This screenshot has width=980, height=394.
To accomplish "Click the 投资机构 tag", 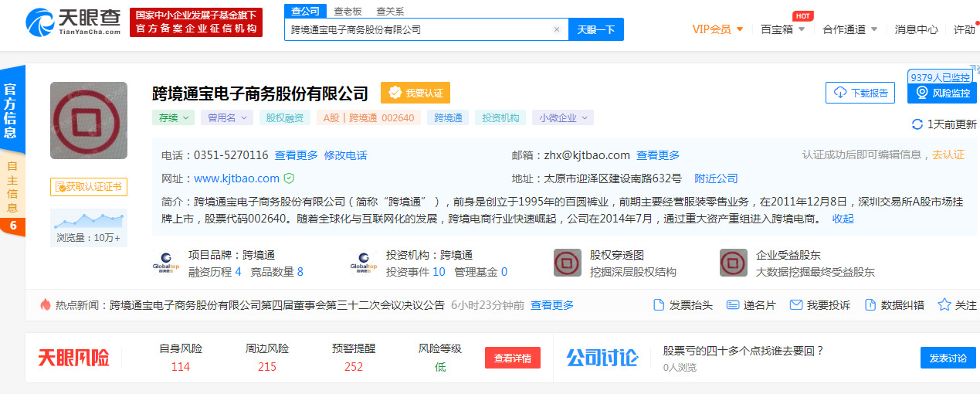I will coord(501,118).
